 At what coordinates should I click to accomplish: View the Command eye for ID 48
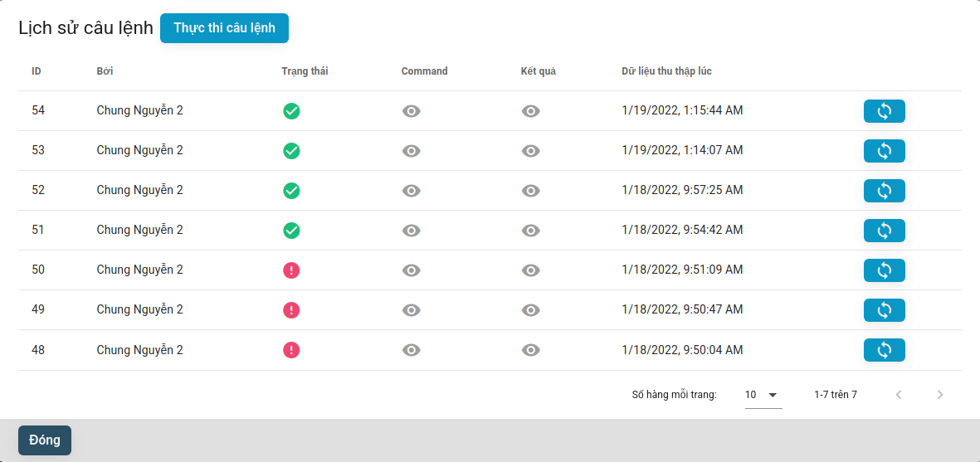[411, 350]
